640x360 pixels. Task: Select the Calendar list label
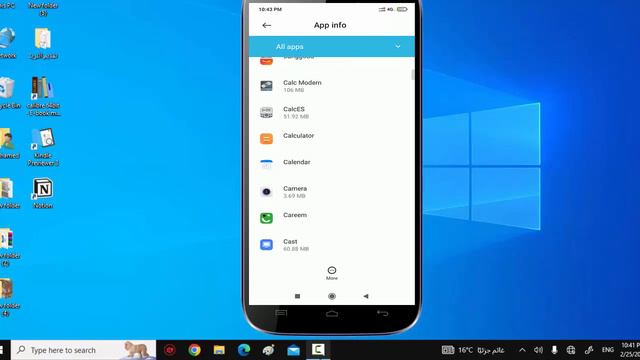[297, 162]
